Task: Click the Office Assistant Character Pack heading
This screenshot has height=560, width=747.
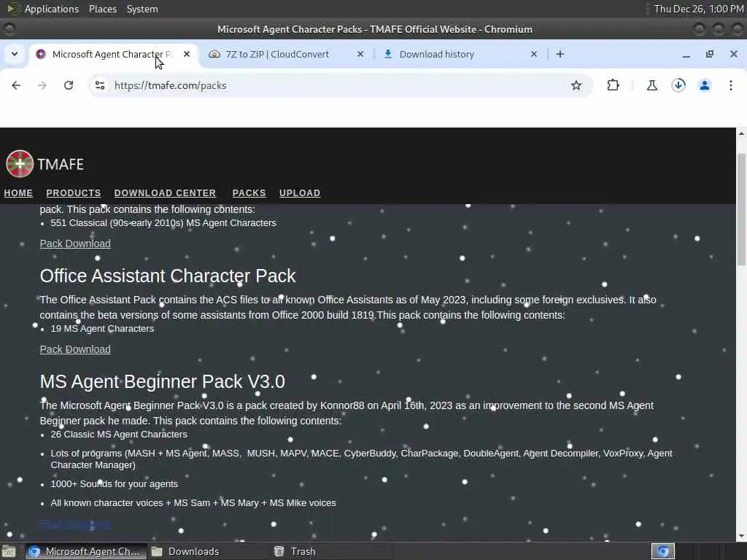Action: [168, 276]
